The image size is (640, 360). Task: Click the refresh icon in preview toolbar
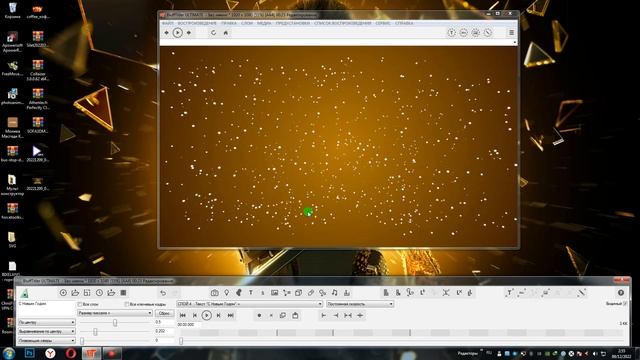[x=213, y=33]
